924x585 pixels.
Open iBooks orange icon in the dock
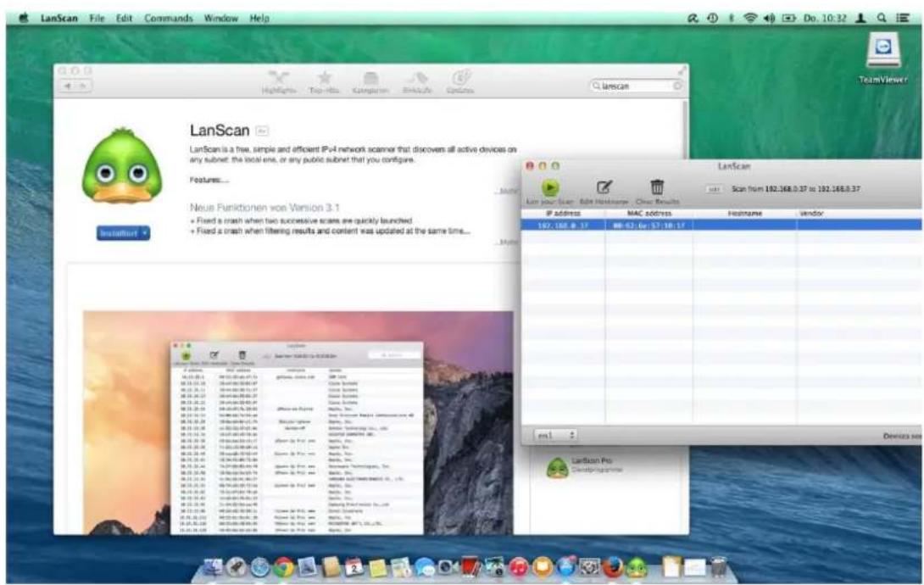pyautogui.click(x=543, y=567)
